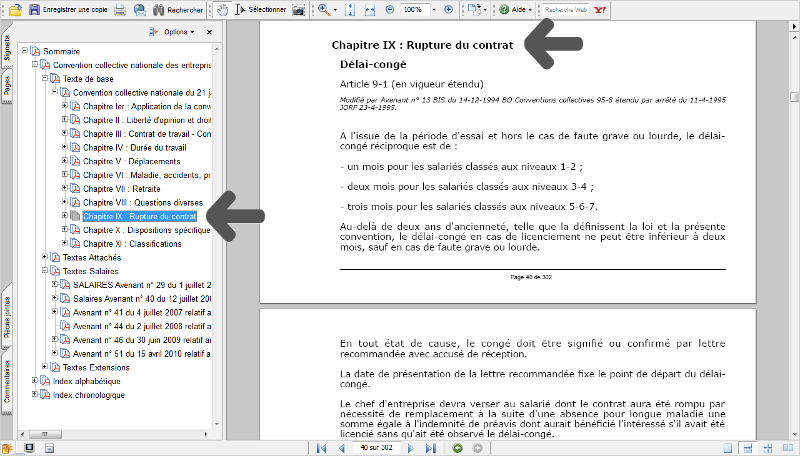
Task: Zoom out with the minus button
Action: pyautogui.click(x=390, y=9)
